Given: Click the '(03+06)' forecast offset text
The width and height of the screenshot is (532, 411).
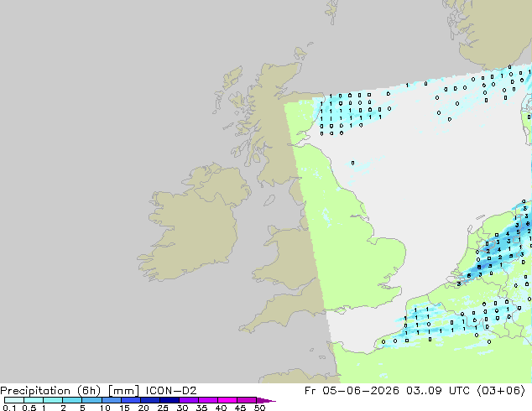Looking at the screenshot, I should tap(501, 391).
